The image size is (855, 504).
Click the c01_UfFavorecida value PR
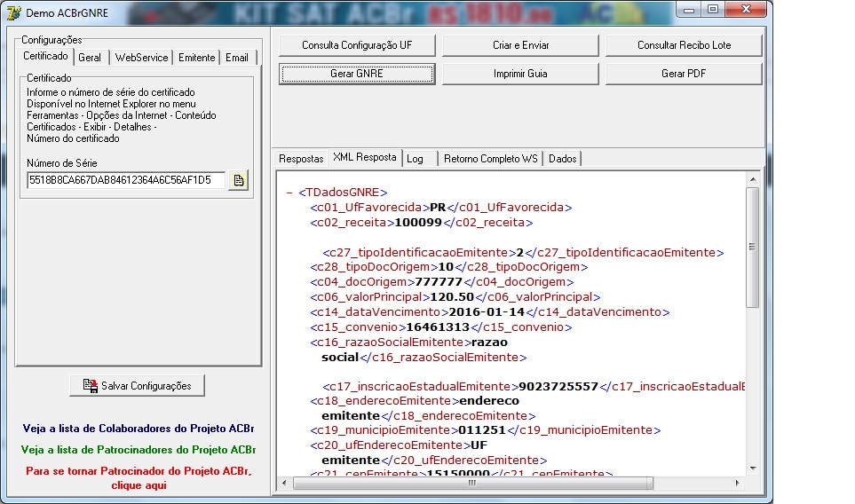(438, 208)
